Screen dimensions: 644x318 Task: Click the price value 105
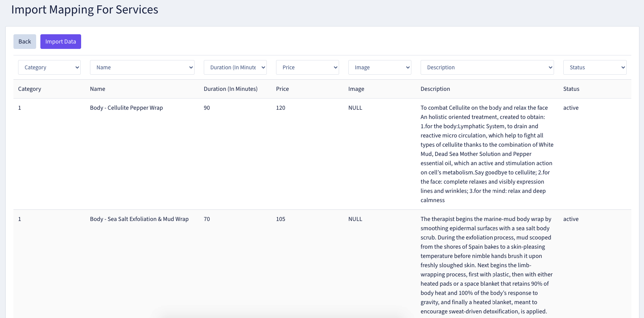click(x=281, y=219)
